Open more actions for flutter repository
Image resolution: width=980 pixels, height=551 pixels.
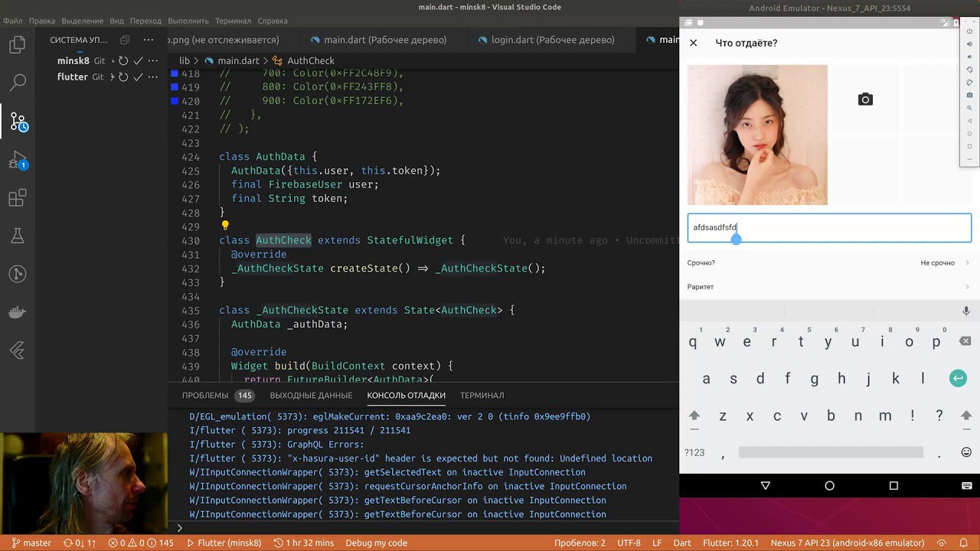click(153, 77)
